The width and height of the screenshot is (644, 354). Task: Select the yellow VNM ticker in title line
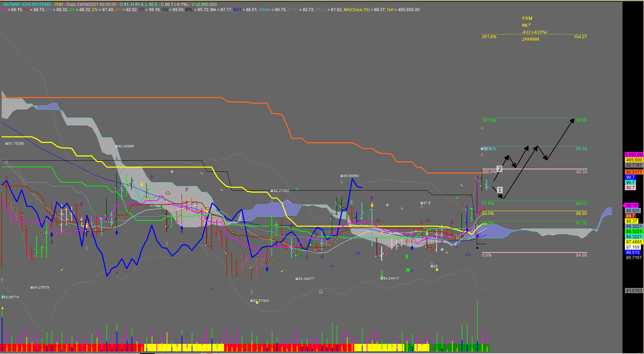(x=58, y=5)
